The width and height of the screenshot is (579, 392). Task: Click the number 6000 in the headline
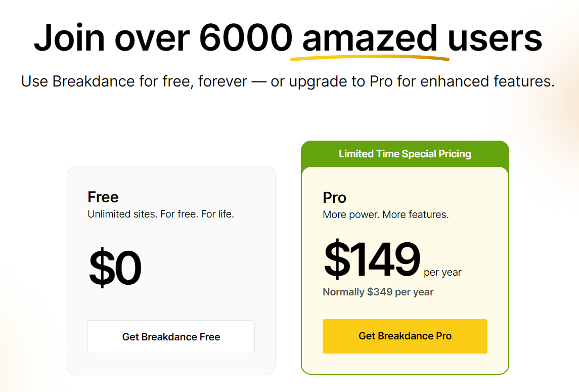pyautogui.click(x=246, y=38)
